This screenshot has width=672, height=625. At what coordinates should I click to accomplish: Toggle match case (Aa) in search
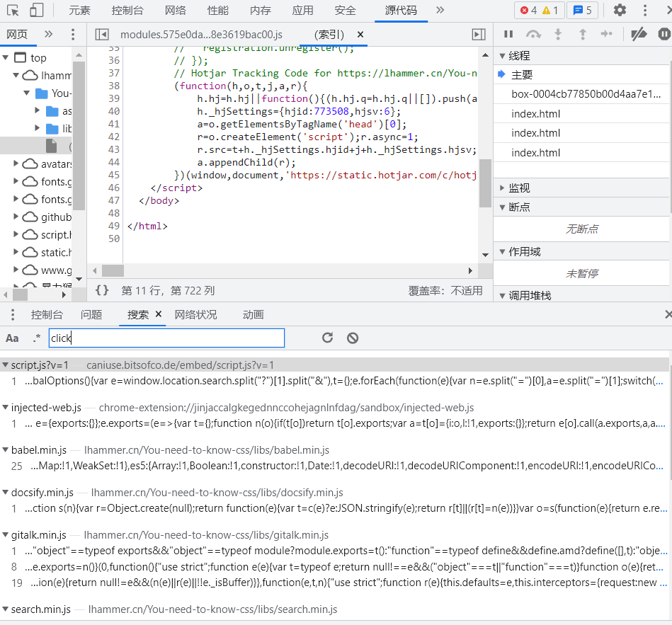[12, 338]
